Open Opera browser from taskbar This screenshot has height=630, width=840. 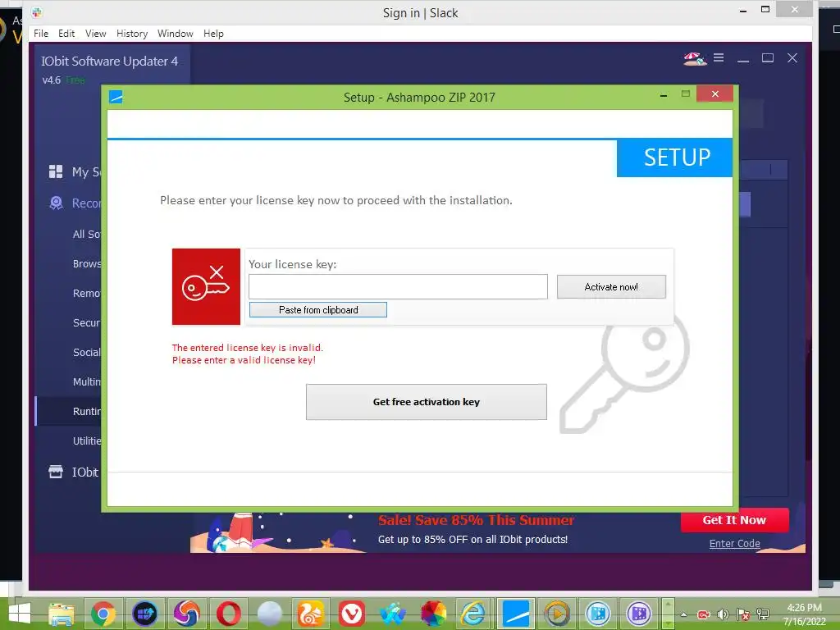228,614
